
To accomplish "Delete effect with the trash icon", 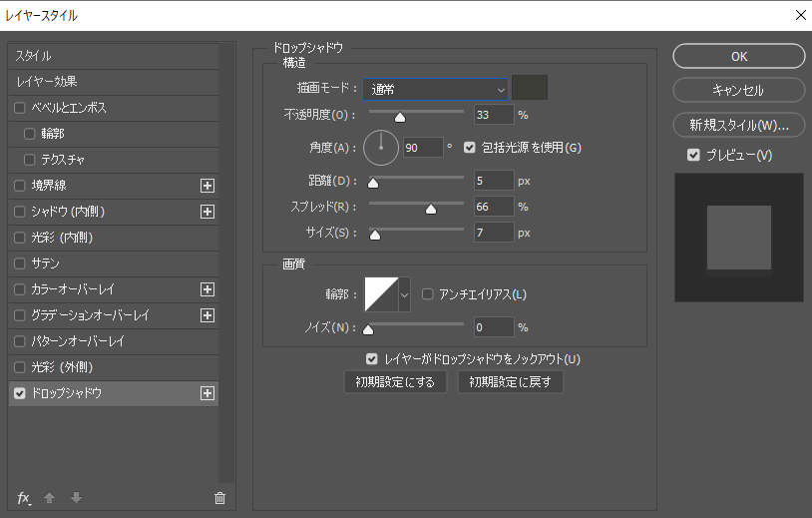I will tap(219, 498).
